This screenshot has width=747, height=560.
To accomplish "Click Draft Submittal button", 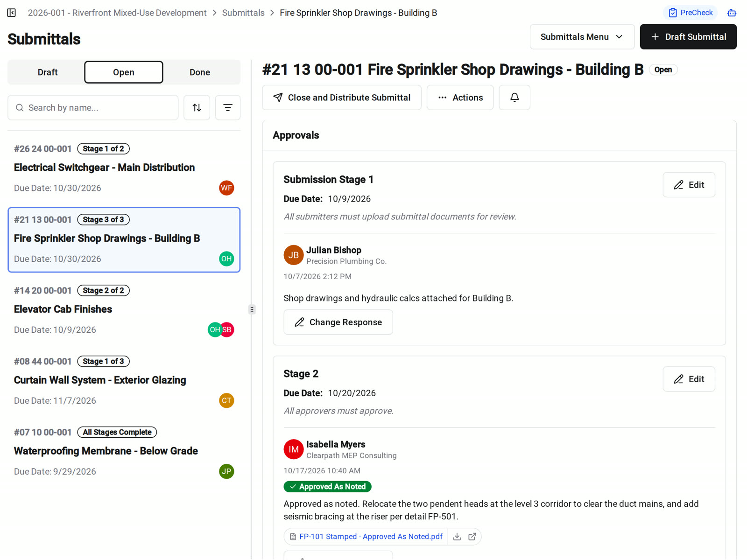I will pyautogui.click(x=688, y=37).
